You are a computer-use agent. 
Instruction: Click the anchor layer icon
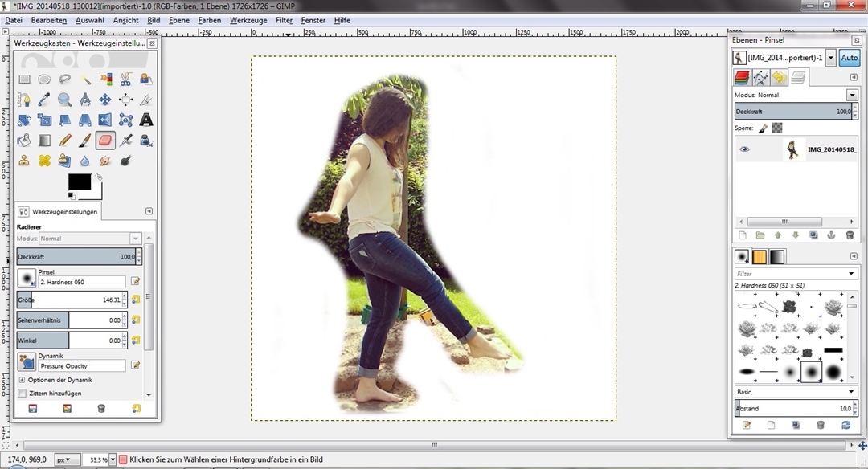tap(831, 235)
